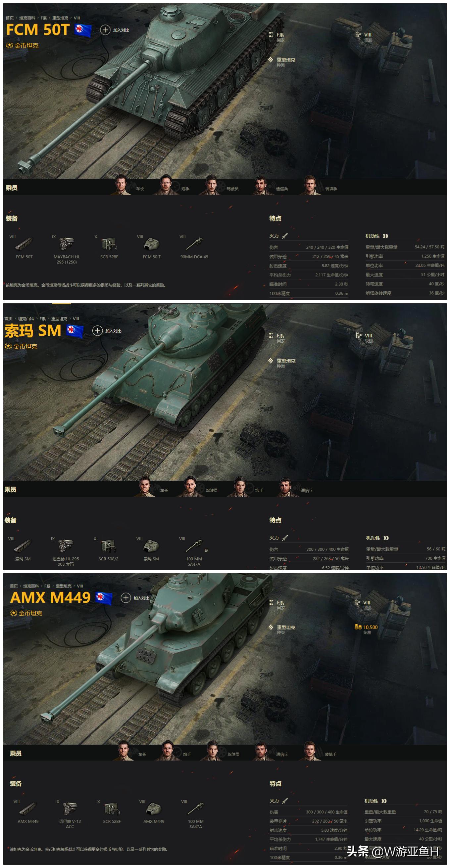Open 重型坦克 in AMX M449 breadcrumb
The height and width of the screenshot is (868, 450).
[64, 586]
